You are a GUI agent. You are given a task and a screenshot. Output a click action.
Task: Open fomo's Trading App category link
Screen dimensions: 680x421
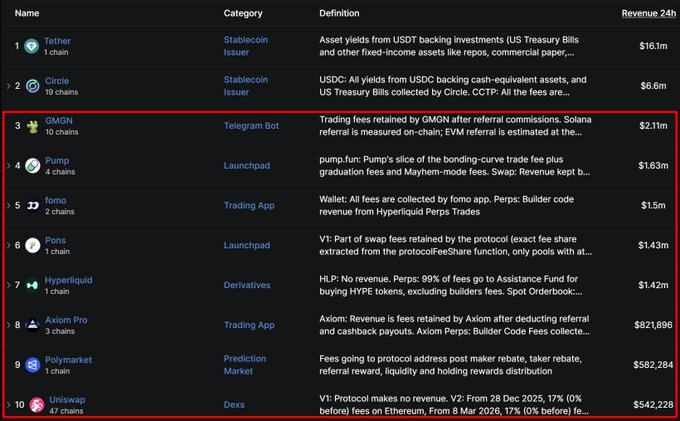click(249, 206)
